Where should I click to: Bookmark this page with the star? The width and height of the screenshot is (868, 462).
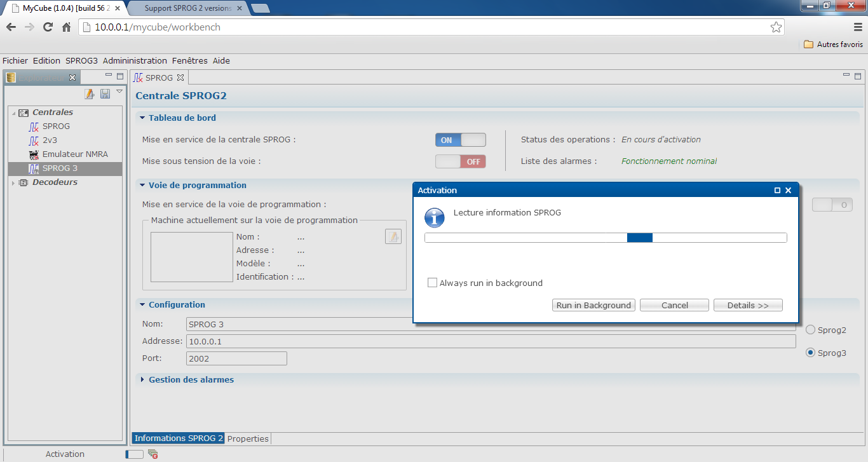coord(776,27)
